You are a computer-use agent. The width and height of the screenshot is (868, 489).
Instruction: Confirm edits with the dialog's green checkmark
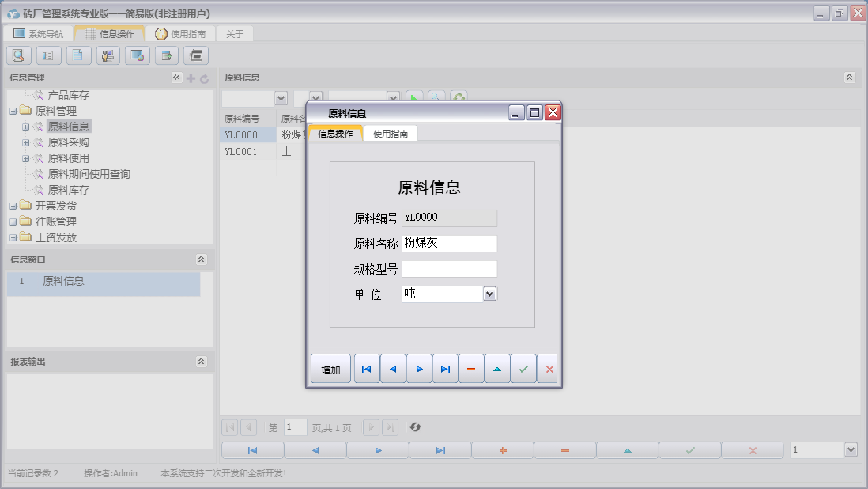point(523,370)
